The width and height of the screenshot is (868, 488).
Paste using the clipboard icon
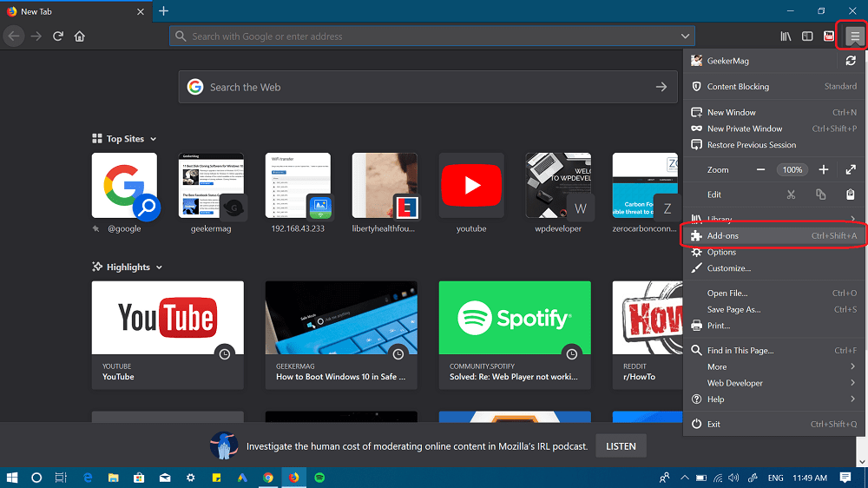click(851, 195)
